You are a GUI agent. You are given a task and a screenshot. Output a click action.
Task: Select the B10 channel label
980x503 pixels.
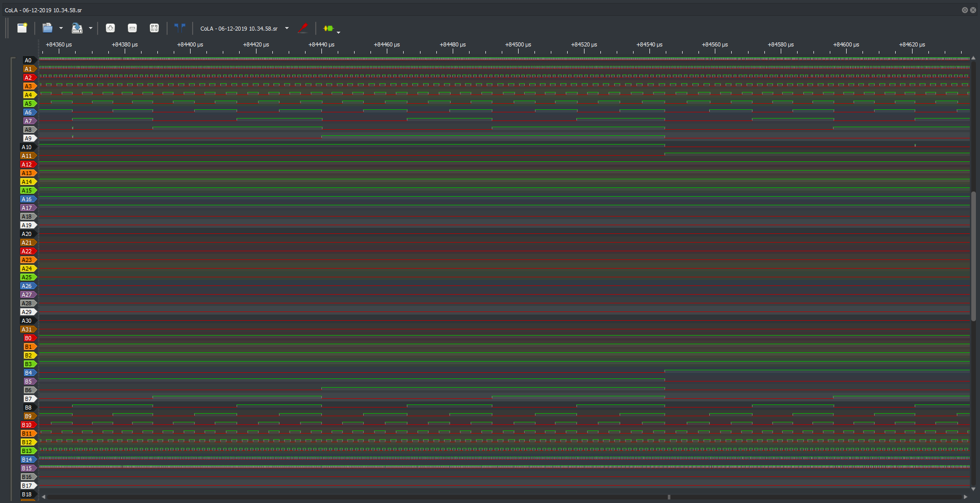click(28, 425)
